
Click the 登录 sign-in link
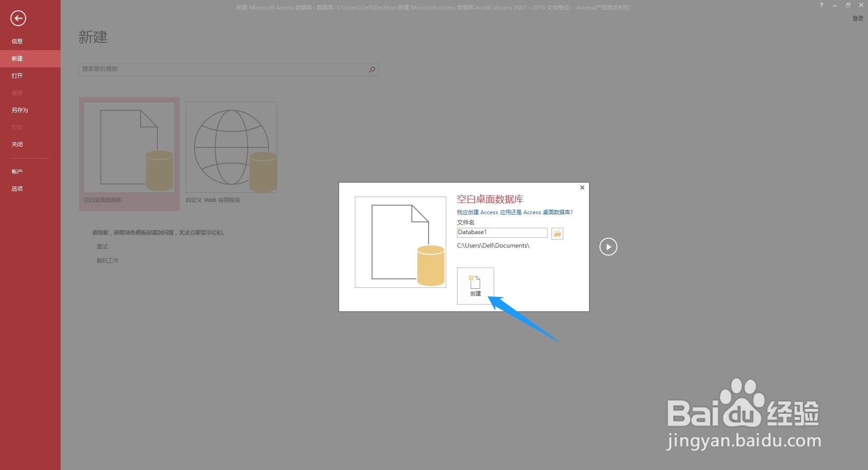(x=858, y=19)
